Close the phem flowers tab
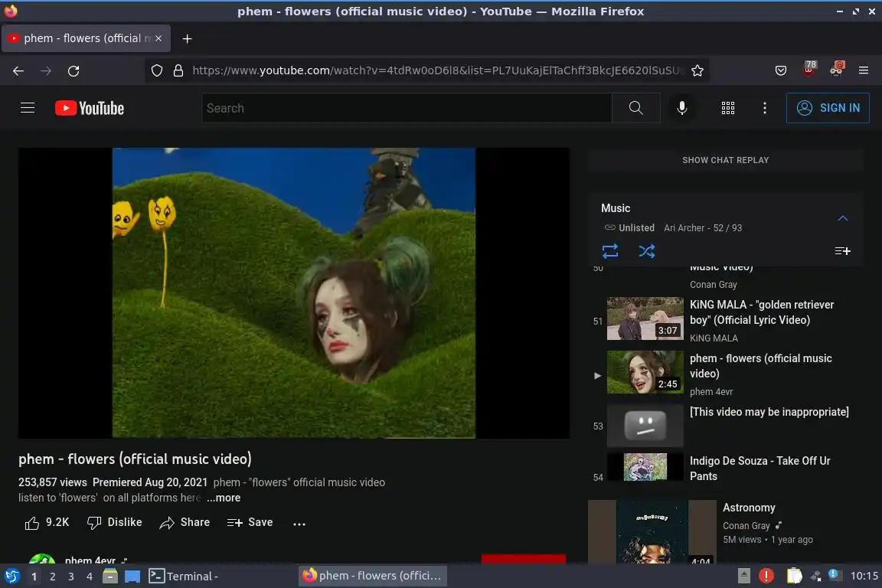Screen dimensions: 882x588 (x=158, y=38)
